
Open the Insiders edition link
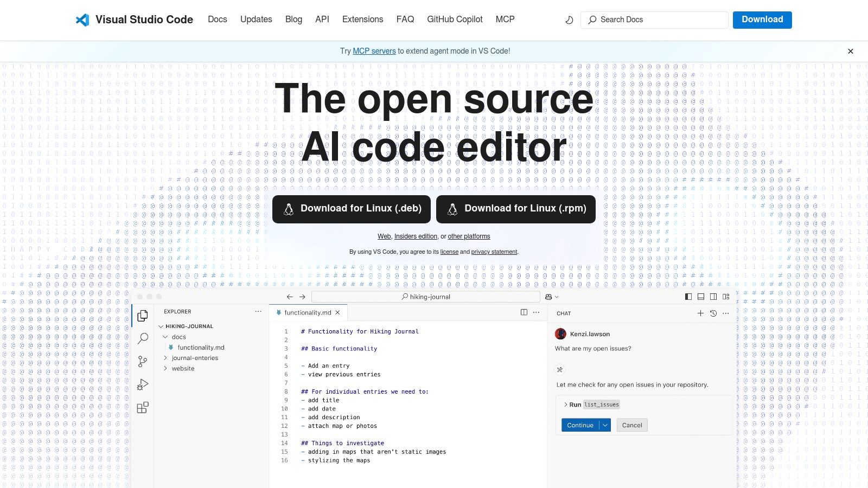pyautogui.click(x=416, y=236)
